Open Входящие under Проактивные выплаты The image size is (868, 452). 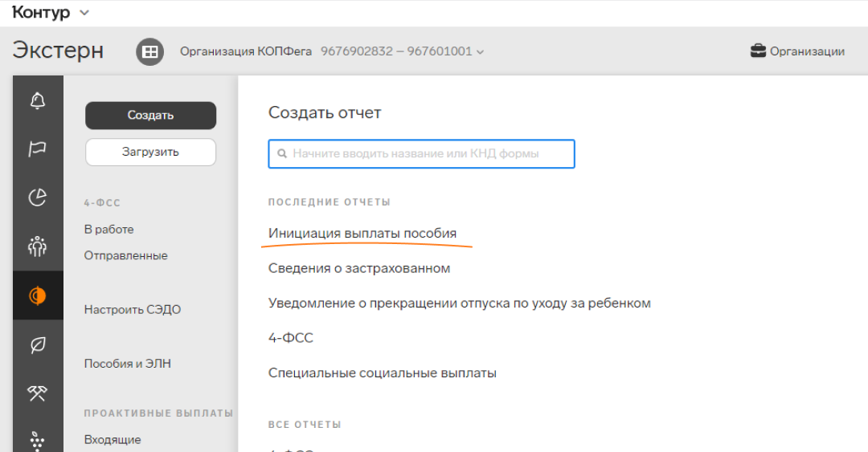tap(113, 440)
